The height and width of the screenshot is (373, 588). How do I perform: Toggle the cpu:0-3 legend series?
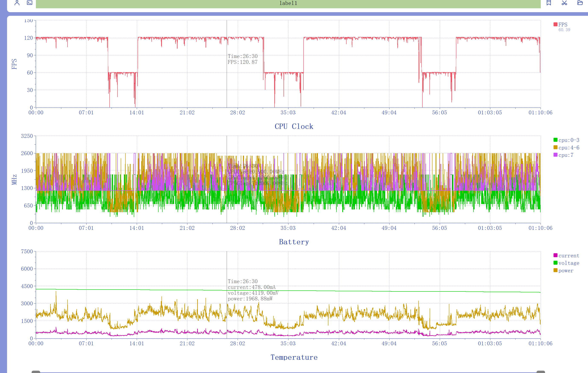566,140
